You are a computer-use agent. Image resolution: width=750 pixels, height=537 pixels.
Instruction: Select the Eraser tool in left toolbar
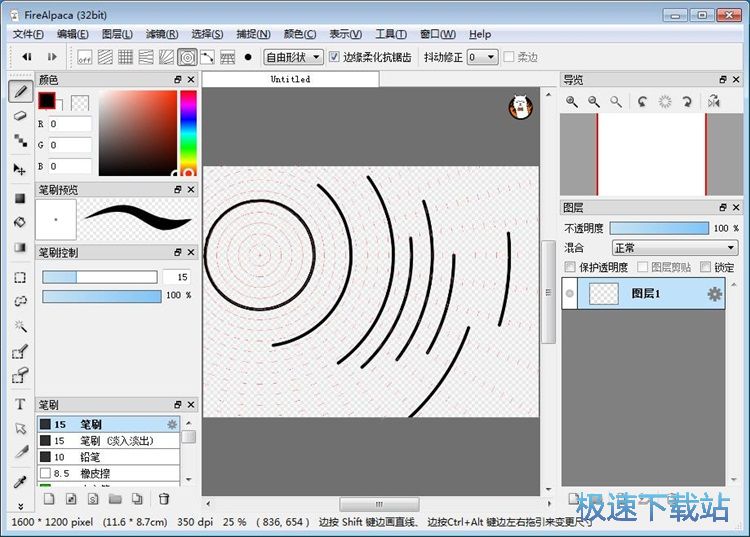pos(20,116)
